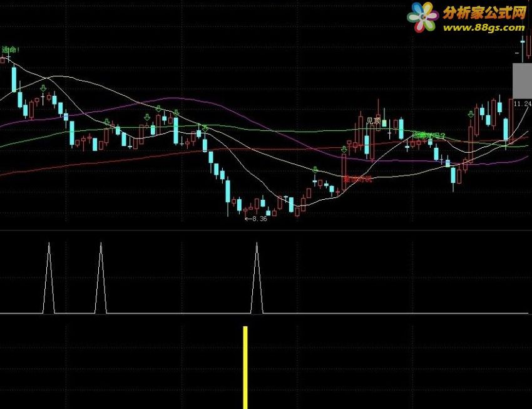Screen dimensions: 532x409
Task: Click the green '逃命!' signal label
Action: (x=11, y=49)
